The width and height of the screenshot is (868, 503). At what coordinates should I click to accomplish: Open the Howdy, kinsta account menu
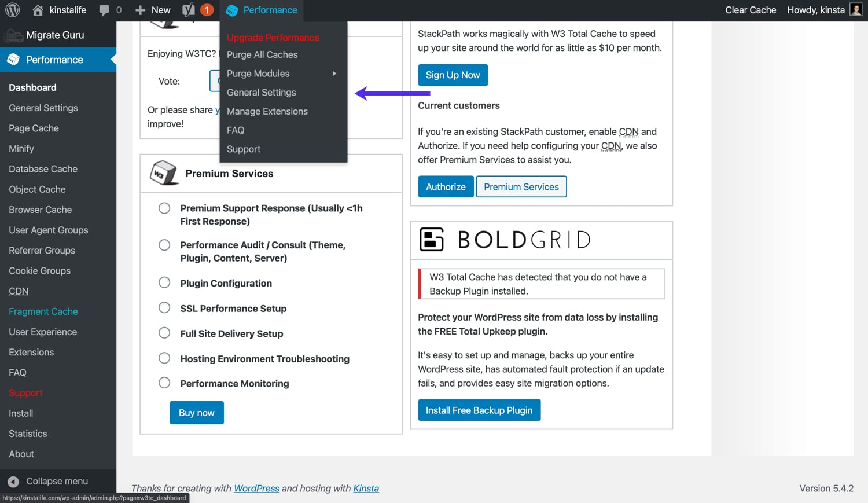click(816, 9)
